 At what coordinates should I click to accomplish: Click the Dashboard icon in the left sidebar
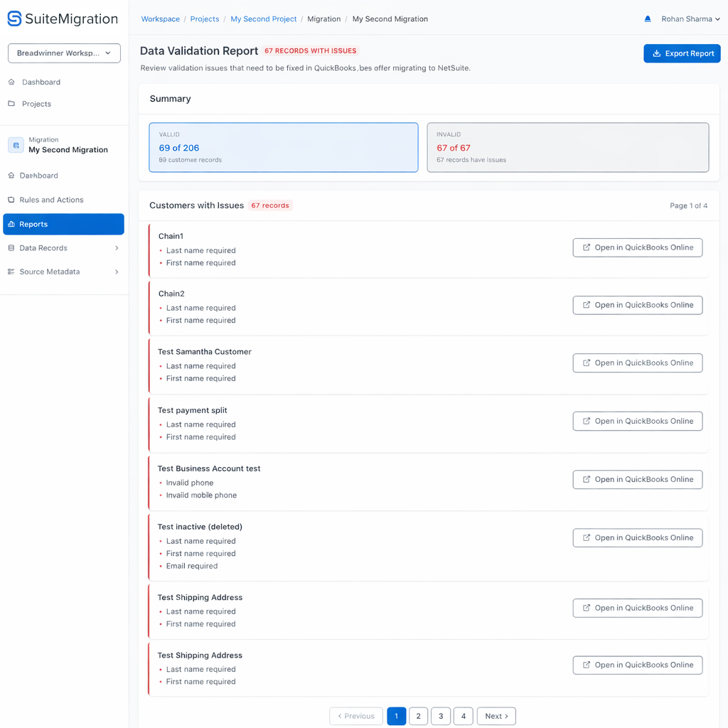click(11, 82)
